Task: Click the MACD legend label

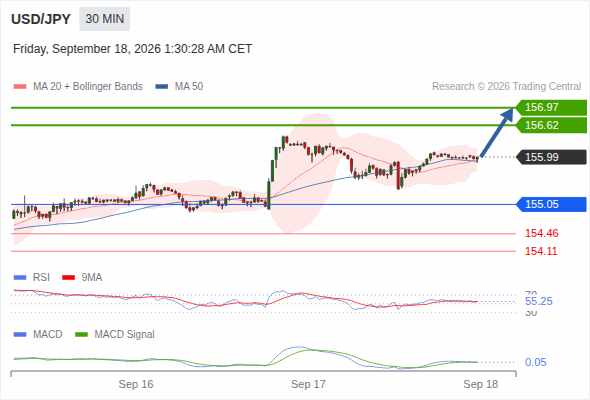Action: pyautogui.click(x=48, y=335)
